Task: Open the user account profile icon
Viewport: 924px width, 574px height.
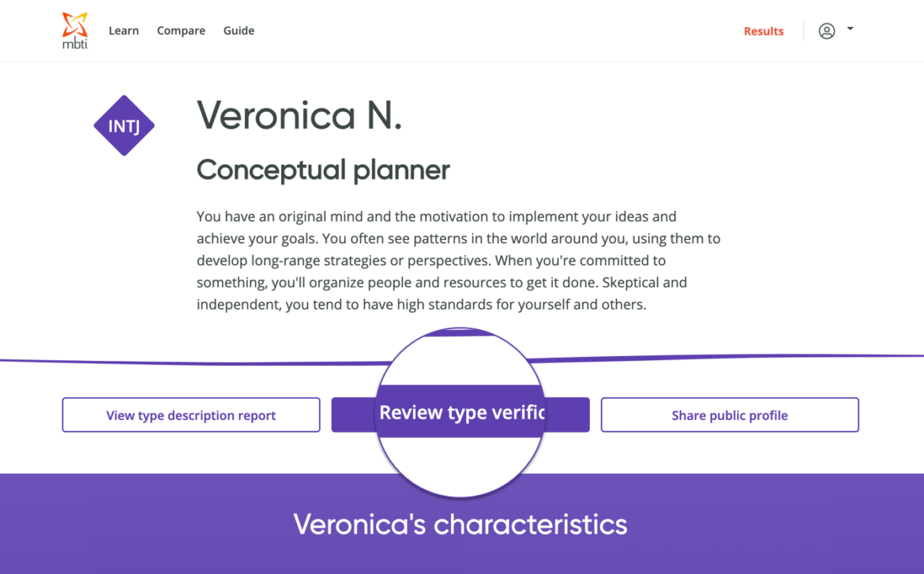Action: (x=826, y=31)
